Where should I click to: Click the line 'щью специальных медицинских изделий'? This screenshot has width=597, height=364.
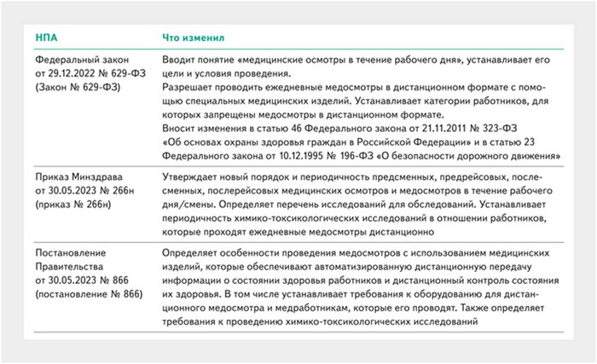[x=356, y=101]
